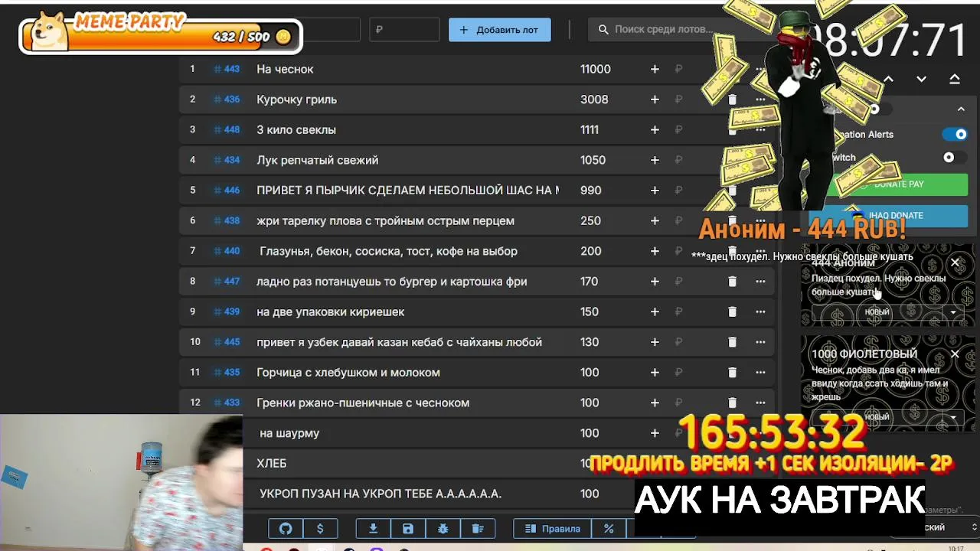Click the #446 lot ID tag
This screenshot has width=980, height=551.
coord(227,191)
